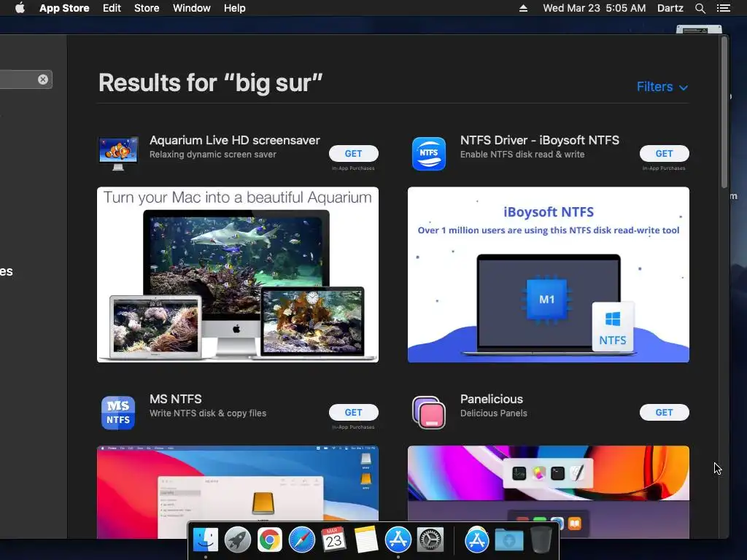747x560 pixels.
Task: Click 'Enable NTFS disk read & write' subtitle
Action: pos(522,155)
